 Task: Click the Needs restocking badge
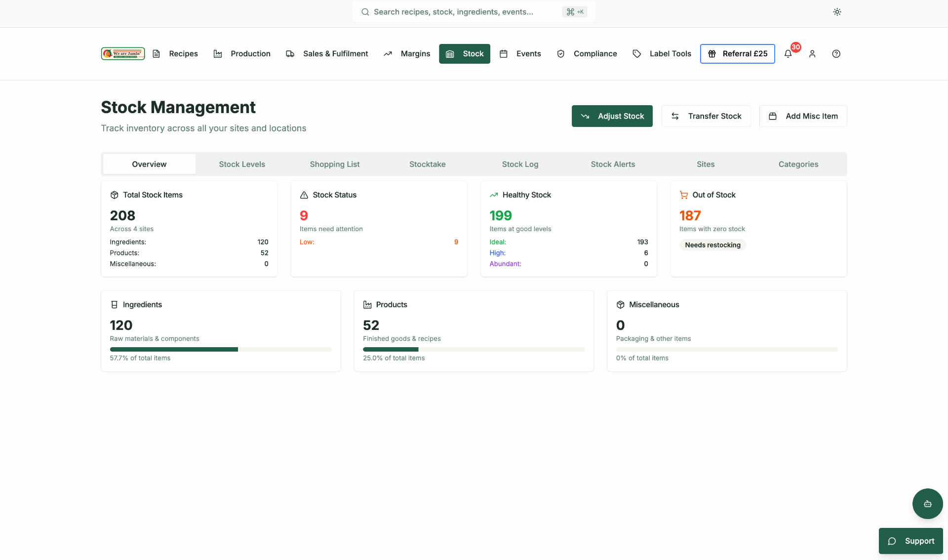coord(712,245)
